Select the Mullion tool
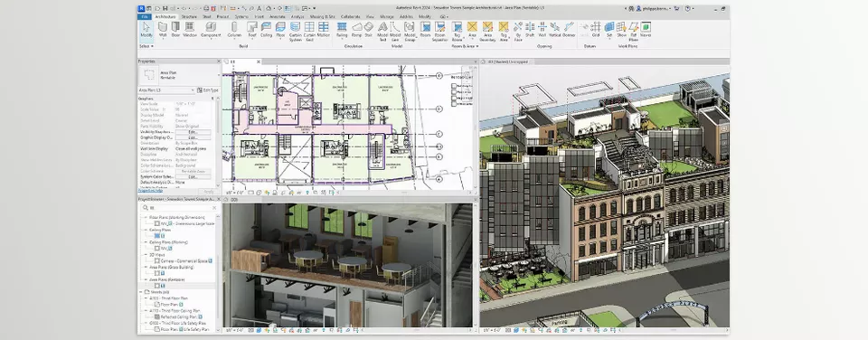This screenshot has height=340, width=868. [324, 30]
